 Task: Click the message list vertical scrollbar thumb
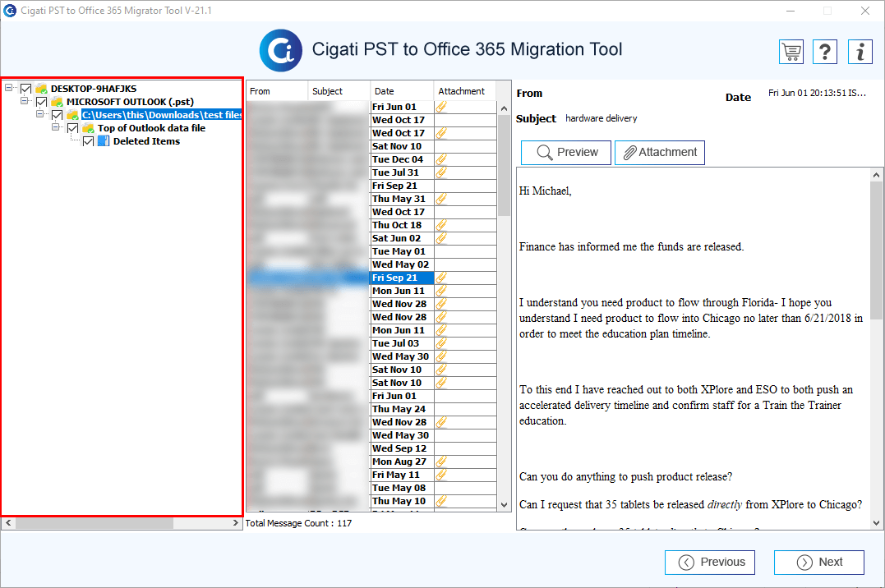pyautogui.click(x=504, y=166)
